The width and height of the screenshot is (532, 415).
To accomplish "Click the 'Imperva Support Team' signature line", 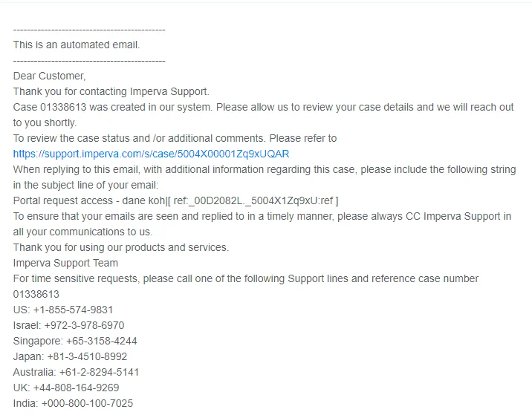I will [x=65, y=263].
